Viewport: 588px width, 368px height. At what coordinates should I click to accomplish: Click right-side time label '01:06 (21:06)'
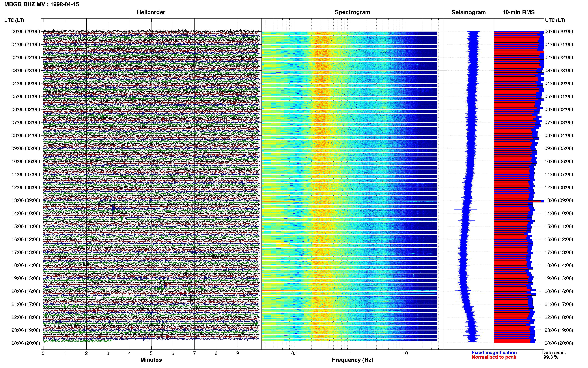point(559,45)
